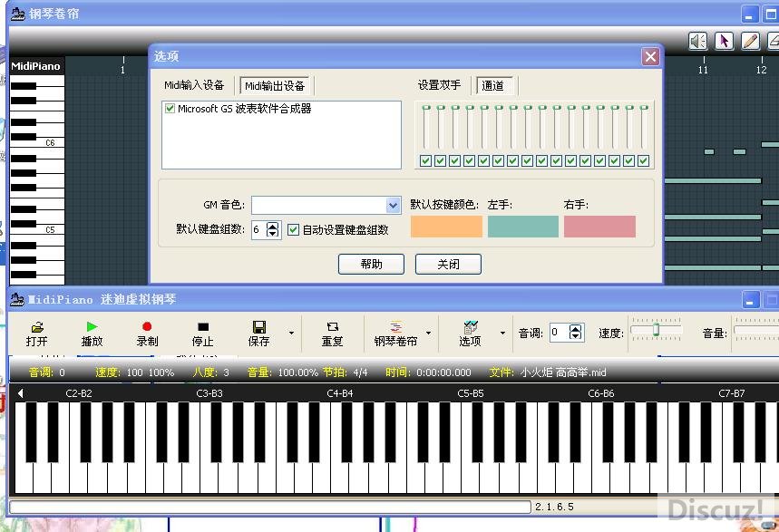The width and height of the screenshot is (779, 532).
Task: Click the C4-B4 octave label
Action: (x=340, y=393)
